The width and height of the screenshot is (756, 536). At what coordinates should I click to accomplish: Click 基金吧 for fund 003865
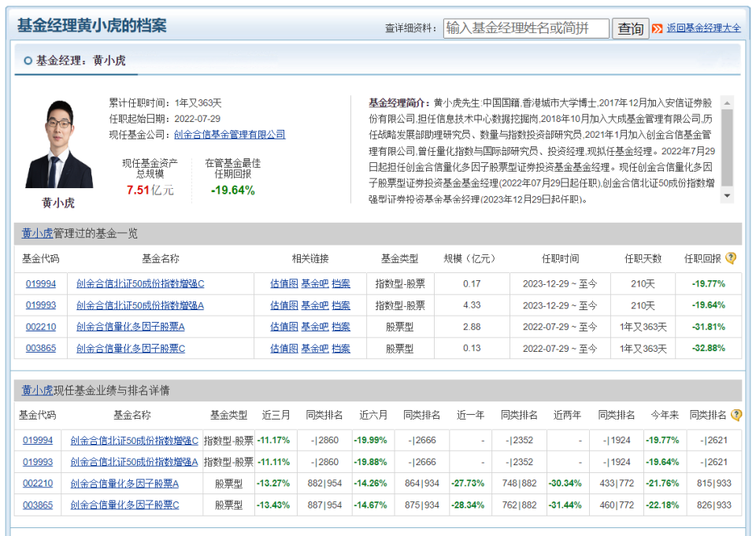tap(315, 348)
